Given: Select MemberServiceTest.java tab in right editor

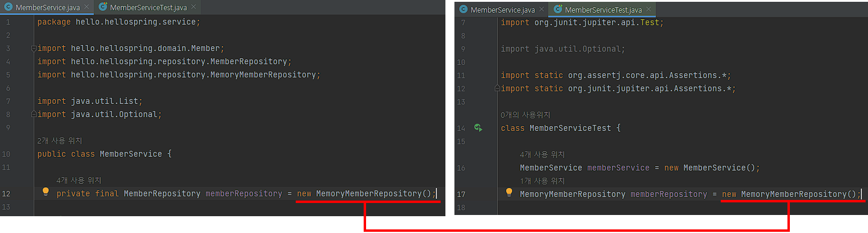Looking at the screenshot, I should pos(604,10).
